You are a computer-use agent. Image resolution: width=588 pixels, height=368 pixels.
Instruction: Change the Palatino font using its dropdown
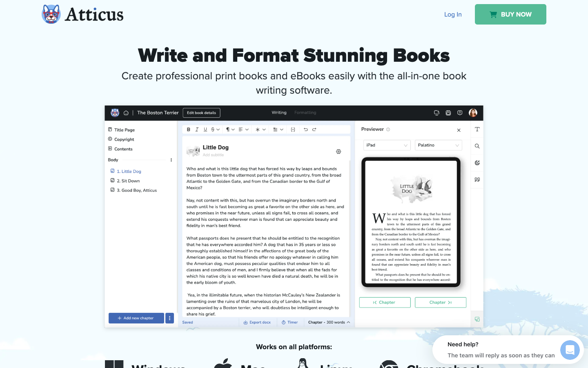coord(438,145)
